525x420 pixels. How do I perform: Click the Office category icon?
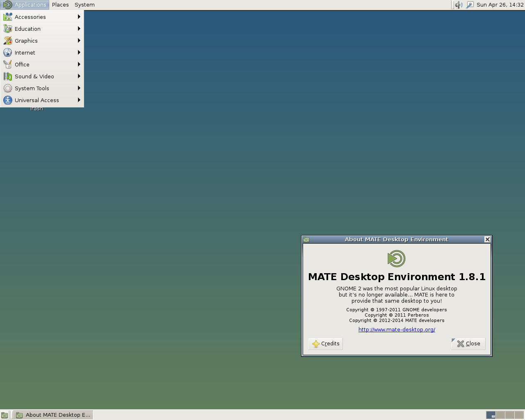8,64
